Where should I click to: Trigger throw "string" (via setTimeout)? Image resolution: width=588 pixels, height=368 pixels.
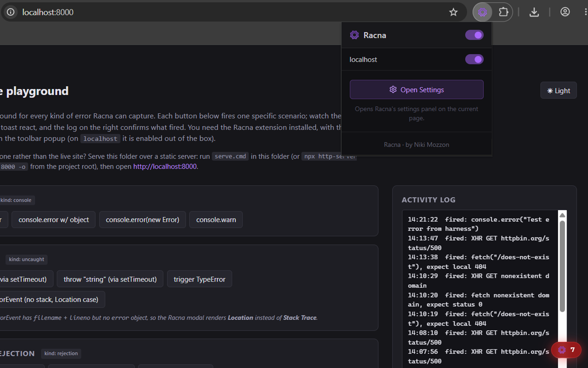coord(110,279)
